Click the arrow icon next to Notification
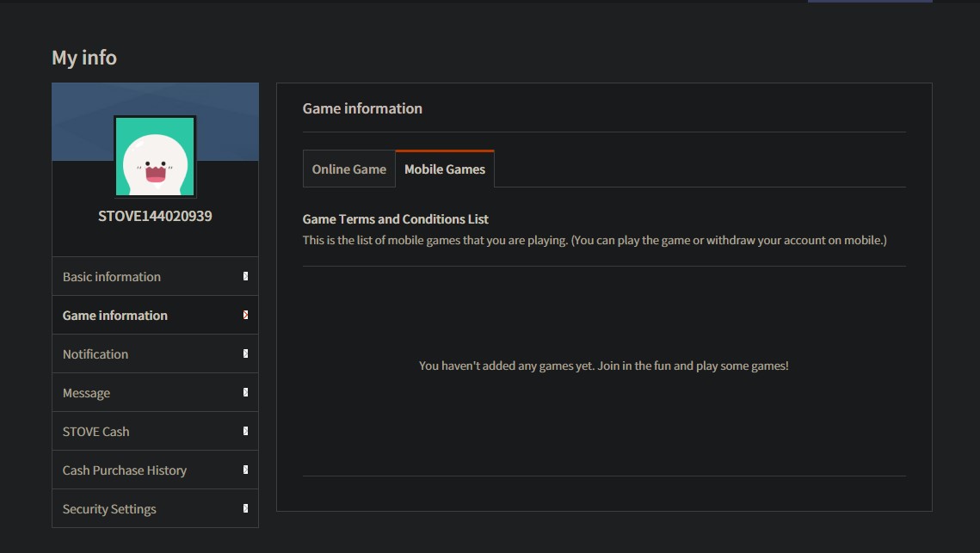This screenshot has height=553, width=980. 243,353
